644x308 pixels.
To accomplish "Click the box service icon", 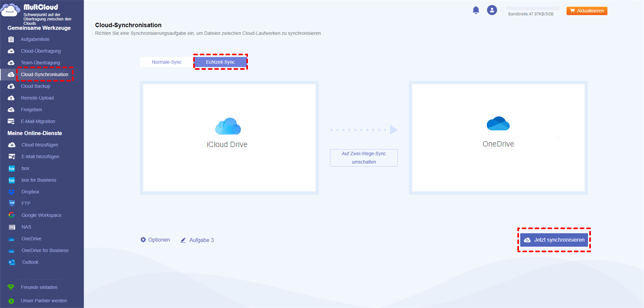I will (11, 168).
